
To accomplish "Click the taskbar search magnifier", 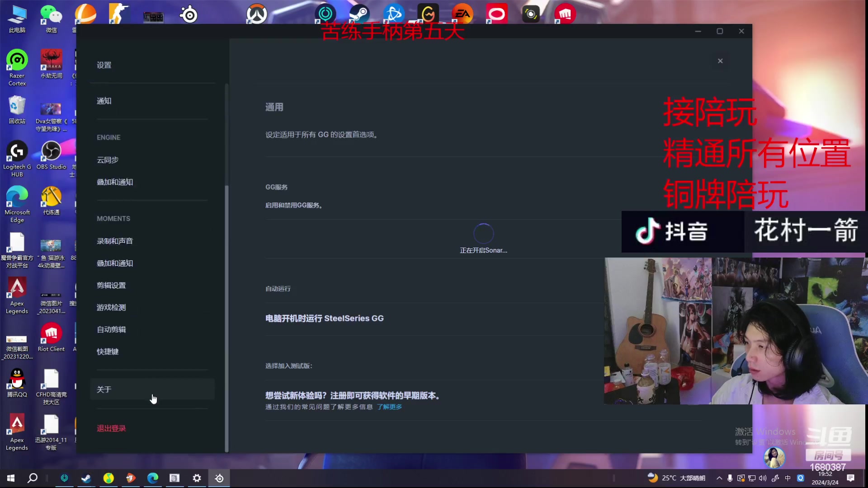I will pyautogui.click(x=33, y=478).
